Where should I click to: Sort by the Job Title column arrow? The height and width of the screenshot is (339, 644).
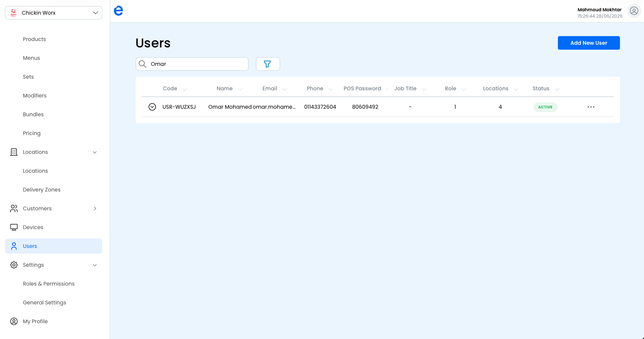click(424, 89)
